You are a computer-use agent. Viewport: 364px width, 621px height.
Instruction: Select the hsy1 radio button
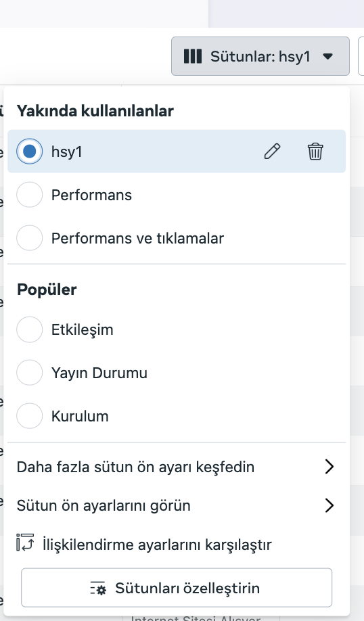[x=29, y=152]
